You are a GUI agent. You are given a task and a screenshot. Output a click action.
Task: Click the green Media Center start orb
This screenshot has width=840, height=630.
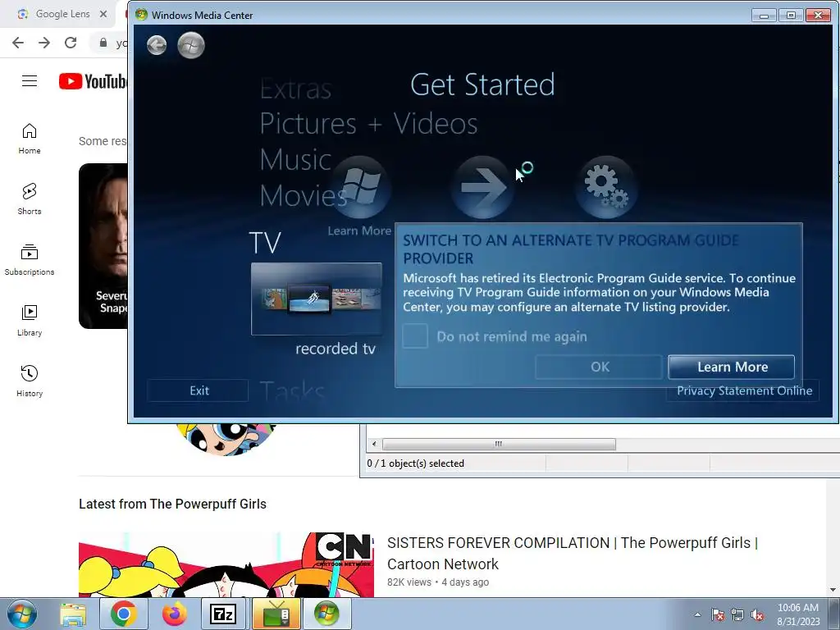click(x=190, y=46)
